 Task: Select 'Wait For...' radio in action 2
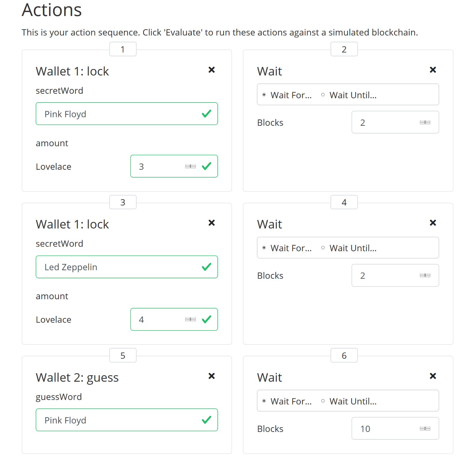264,95
